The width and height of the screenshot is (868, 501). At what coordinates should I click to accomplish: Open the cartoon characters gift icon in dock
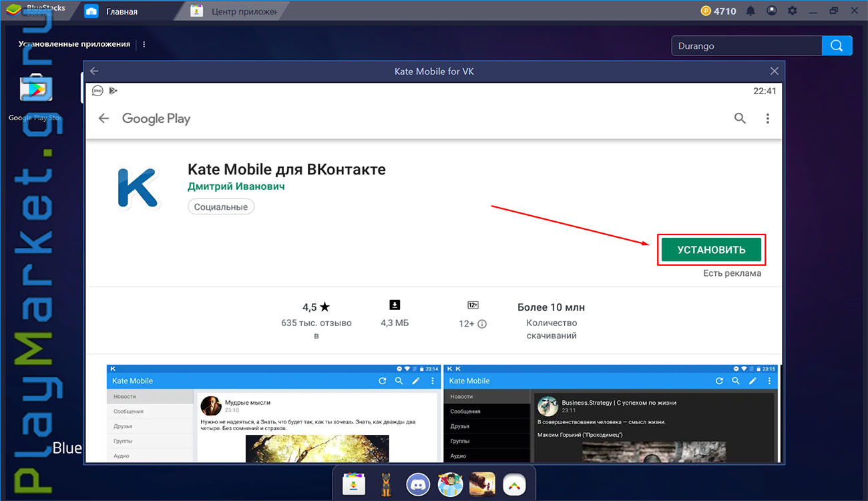(x=450, y=483)
